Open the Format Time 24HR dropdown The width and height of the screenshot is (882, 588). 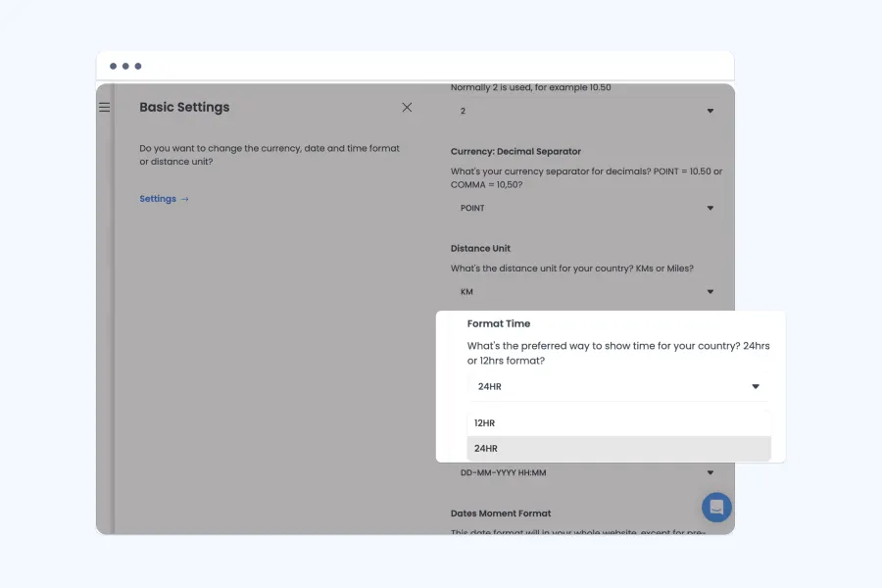[618, 386]
